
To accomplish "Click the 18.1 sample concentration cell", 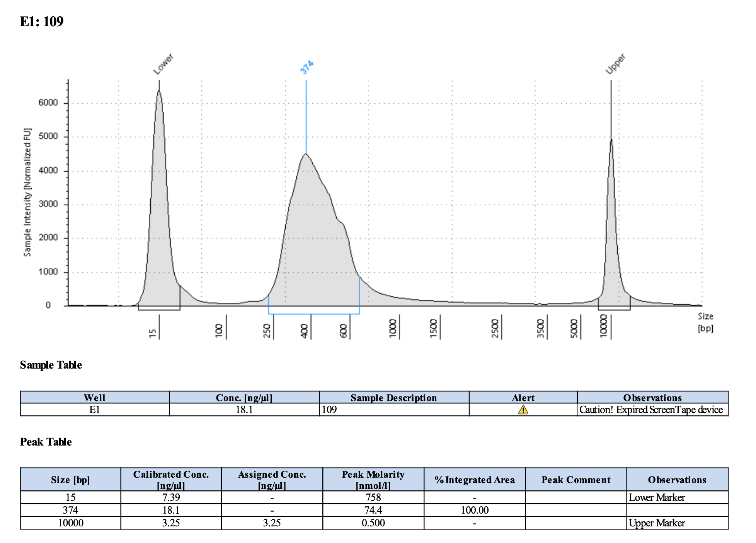I will (x=244, y=410).
